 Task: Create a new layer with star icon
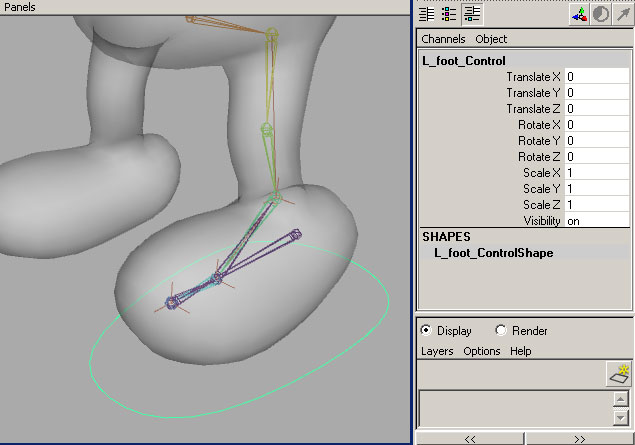[620, 374]
